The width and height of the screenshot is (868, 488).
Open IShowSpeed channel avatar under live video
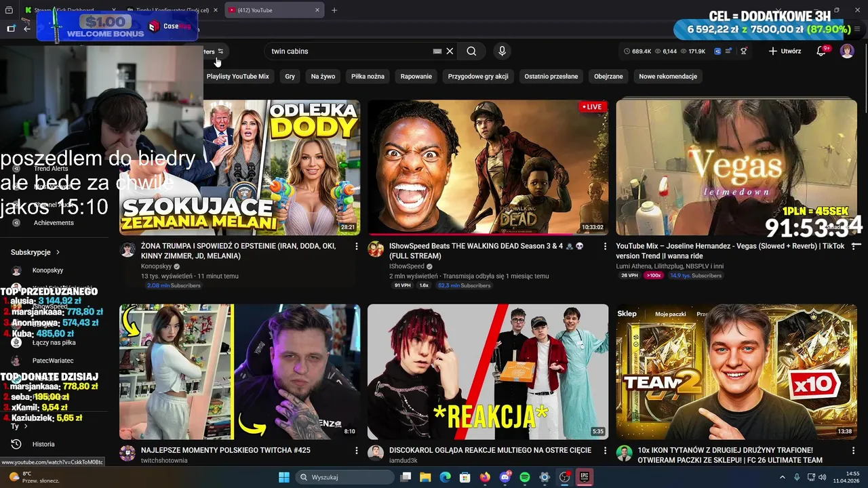tap(376, 250)
